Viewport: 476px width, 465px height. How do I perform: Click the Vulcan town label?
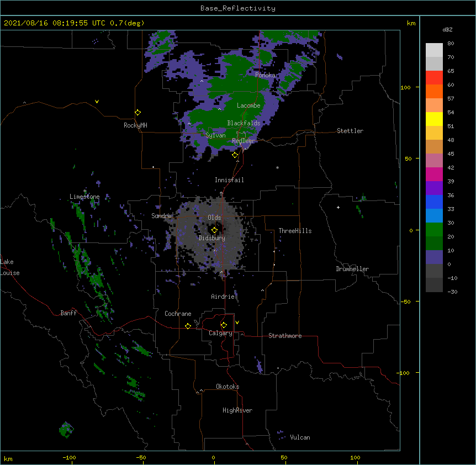pos(300,437)
